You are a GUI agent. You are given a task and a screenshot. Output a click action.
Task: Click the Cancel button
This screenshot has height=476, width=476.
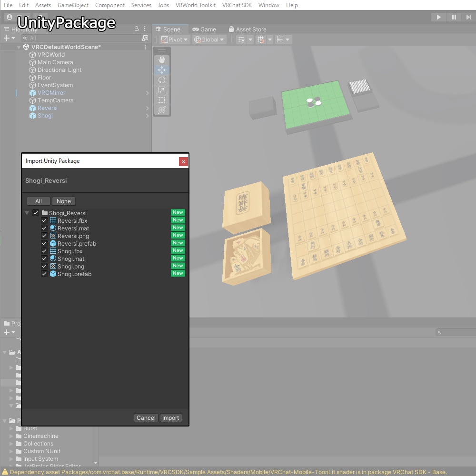tap(146, 418)
